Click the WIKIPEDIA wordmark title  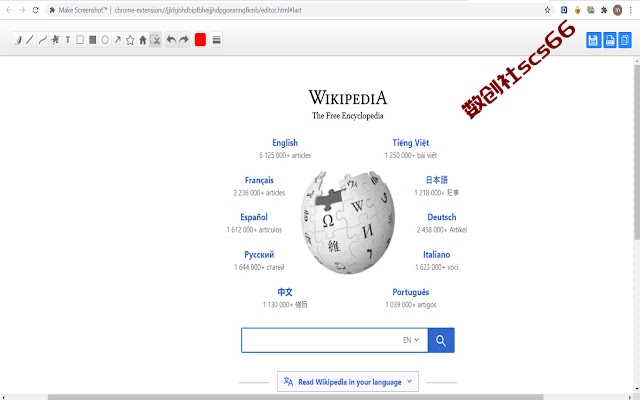pyautogui.click(x=348, y=98)
